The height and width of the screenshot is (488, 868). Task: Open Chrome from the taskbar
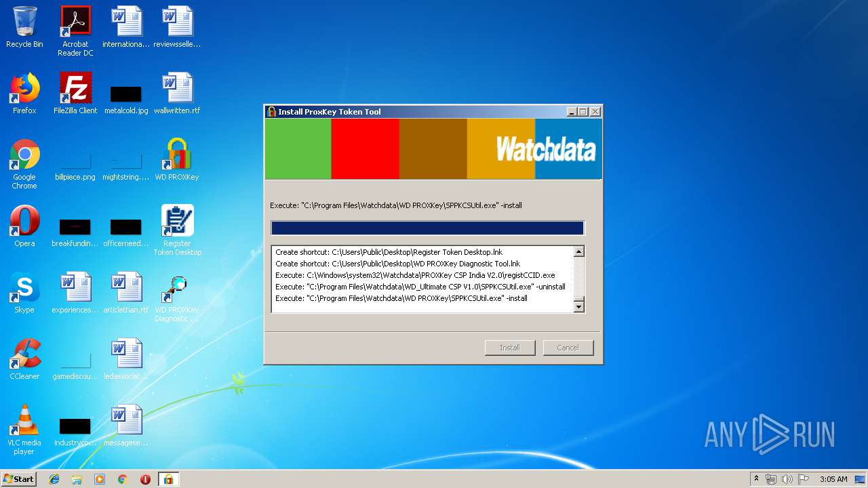(x=123, y=479)
